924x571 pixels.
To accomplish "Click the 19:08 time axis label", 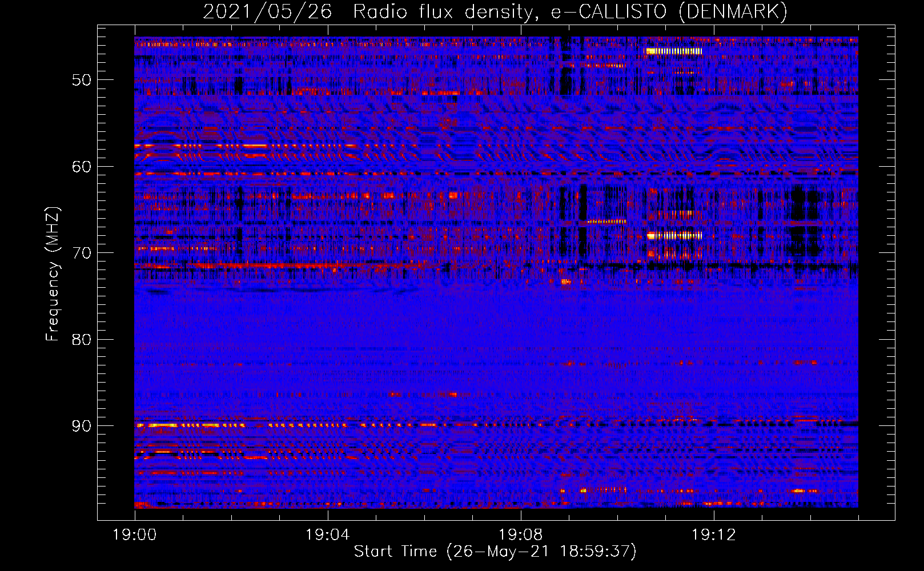I will (520, 535).
